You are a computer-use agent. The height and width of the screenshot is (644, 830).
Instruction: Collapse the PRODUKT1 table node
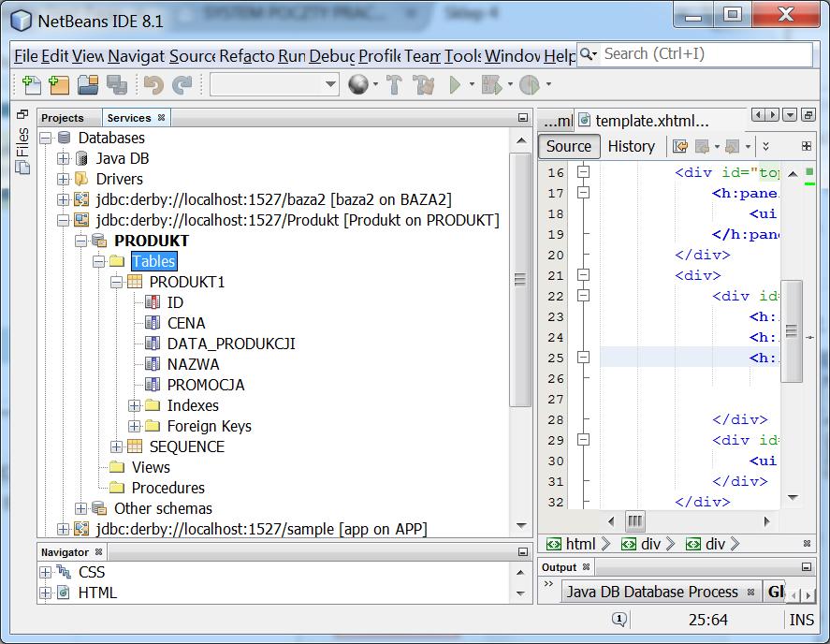tap(116, 283)
